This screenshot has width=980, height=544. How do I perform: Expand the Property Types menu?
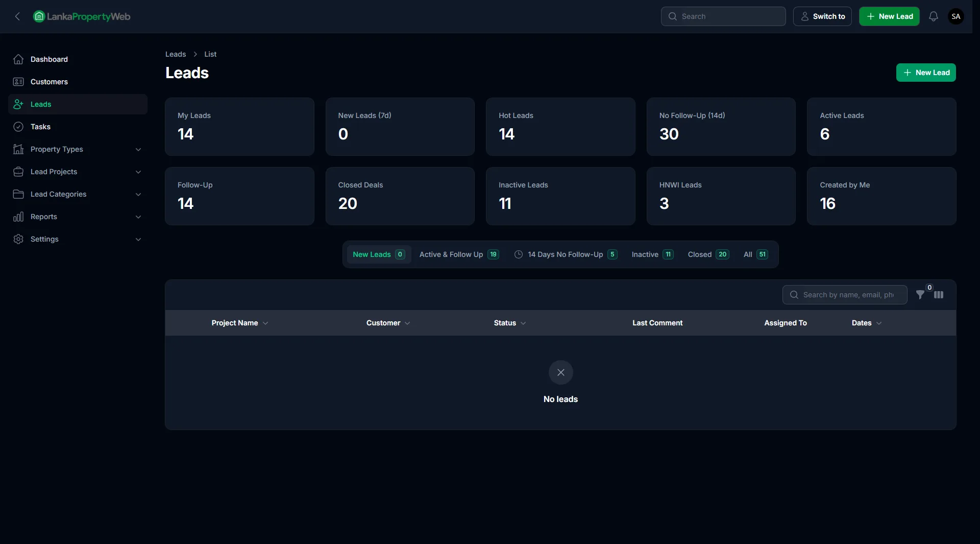[x=78, y=149]
